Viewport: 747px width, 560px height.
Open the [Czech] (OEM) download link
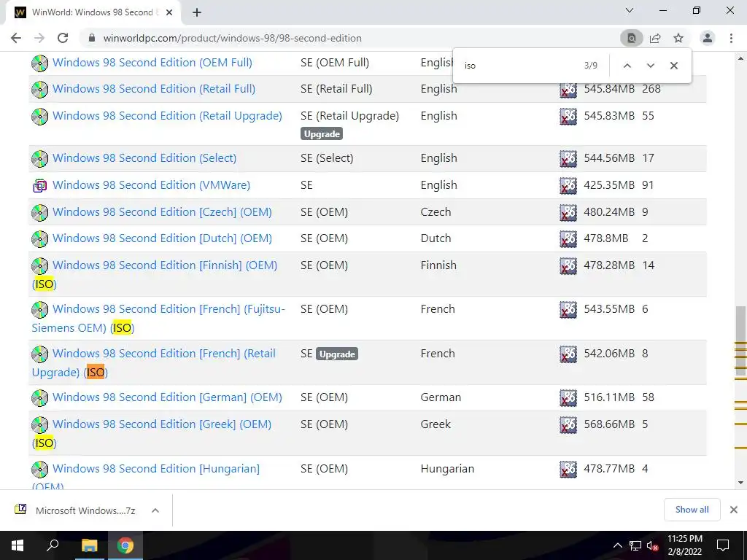click(162, 212)
